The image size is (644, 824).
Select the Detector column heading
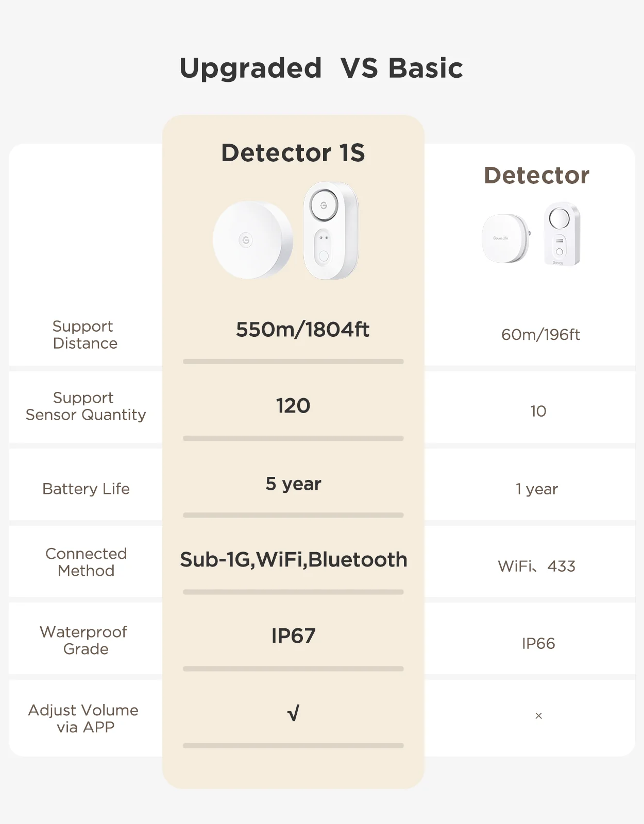coord(536,176)
